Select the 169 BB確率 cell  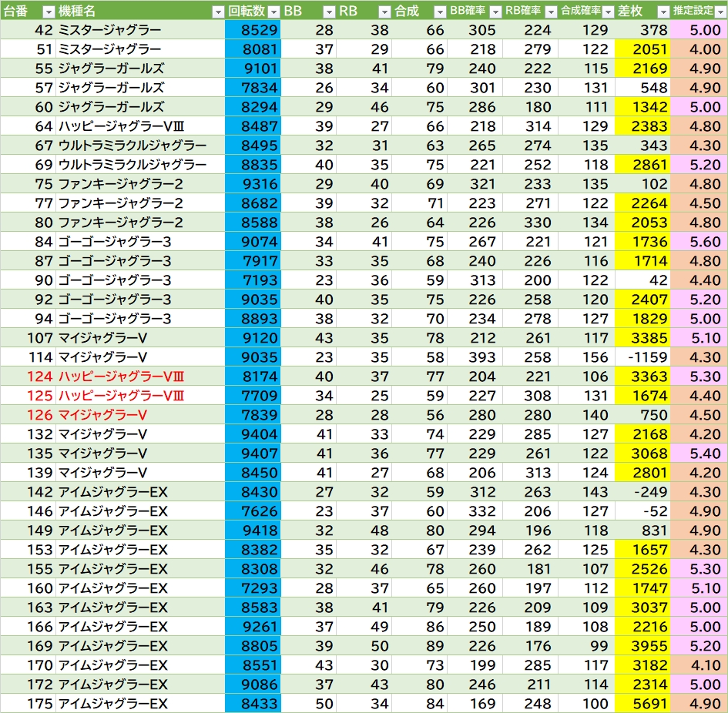tap(475, 704)
